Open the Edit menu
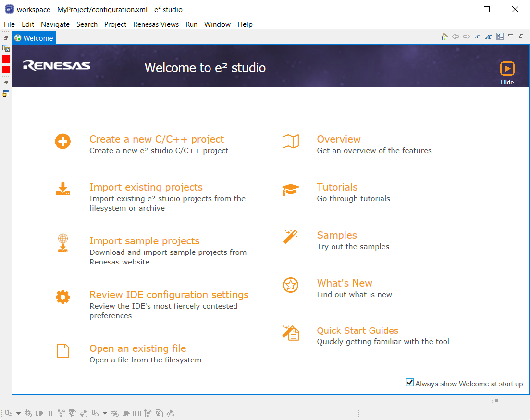This screenshot has height=420, width=530. coord(28,24)
